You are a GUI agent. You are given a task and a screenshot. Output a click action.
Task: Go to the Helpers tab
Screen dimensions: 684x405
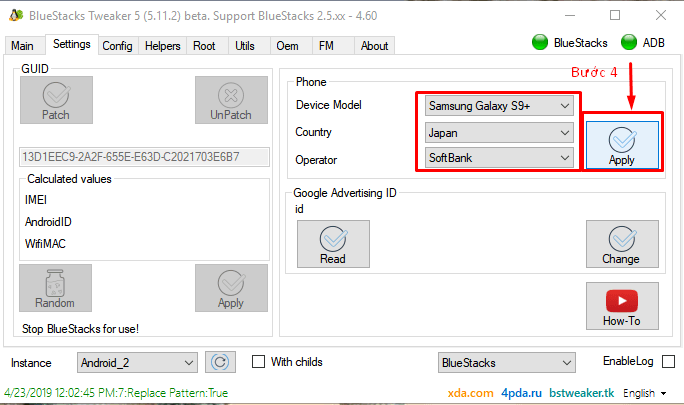[x=163, y=46]
